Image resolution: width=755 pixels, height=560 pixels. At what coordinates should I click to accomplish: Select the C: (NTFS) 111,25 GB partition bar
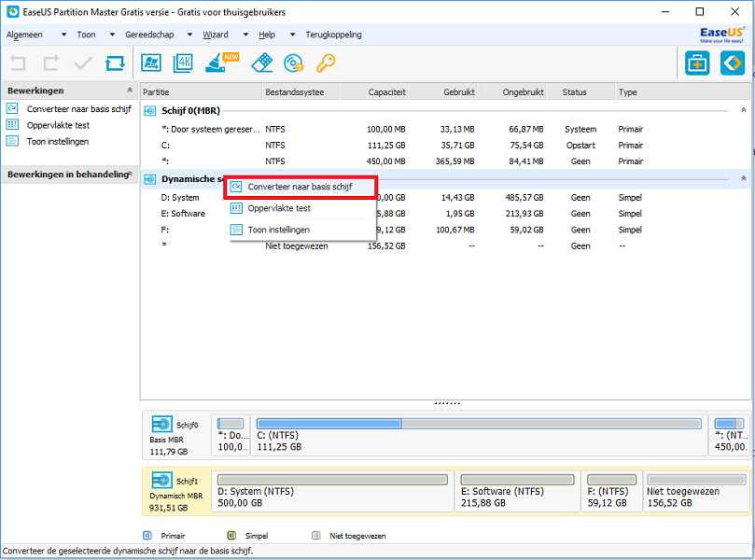click(x=479, y=435)
